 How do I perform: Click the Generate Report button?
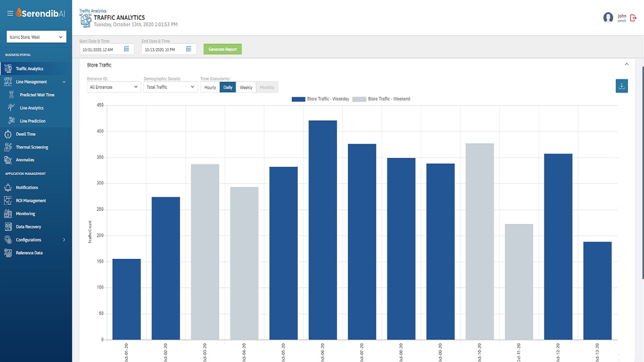pos(223,49)
